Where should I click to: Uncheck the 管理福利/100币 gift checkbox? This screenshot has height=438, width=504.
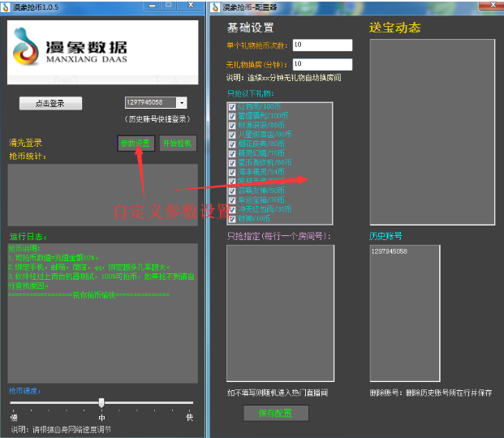coord(232,116)
